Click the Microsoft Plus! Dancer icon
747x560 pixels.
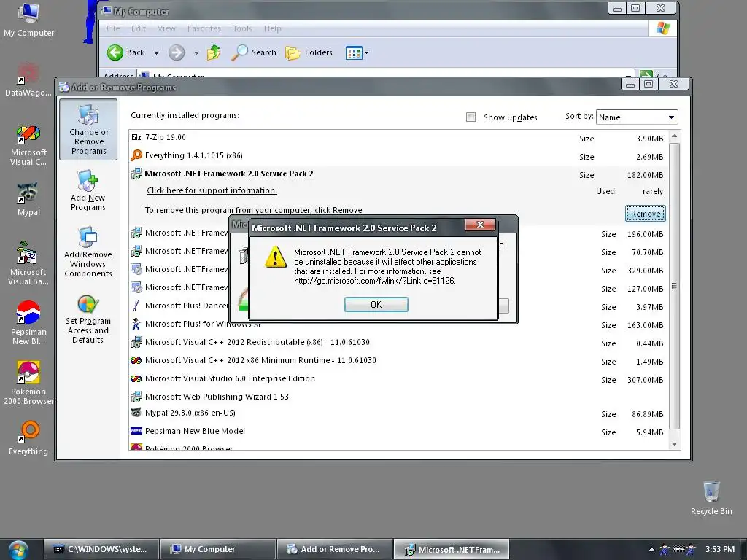(x=136, y=306)
